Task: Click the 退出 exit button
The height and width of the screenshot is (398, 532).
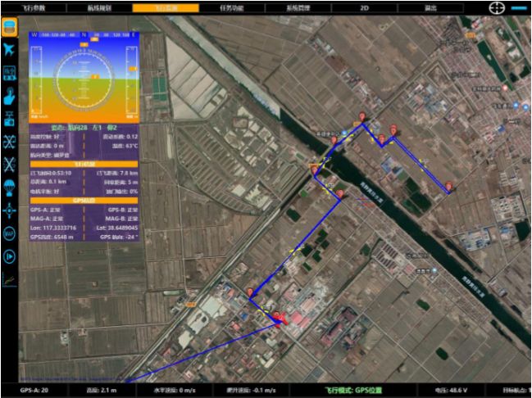Action: (x=430, y=7)
